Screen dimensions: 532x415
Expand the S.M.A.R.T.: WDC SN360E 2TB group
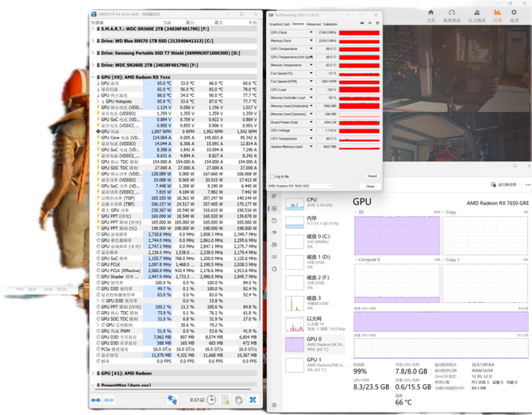[x=93, y=29]
